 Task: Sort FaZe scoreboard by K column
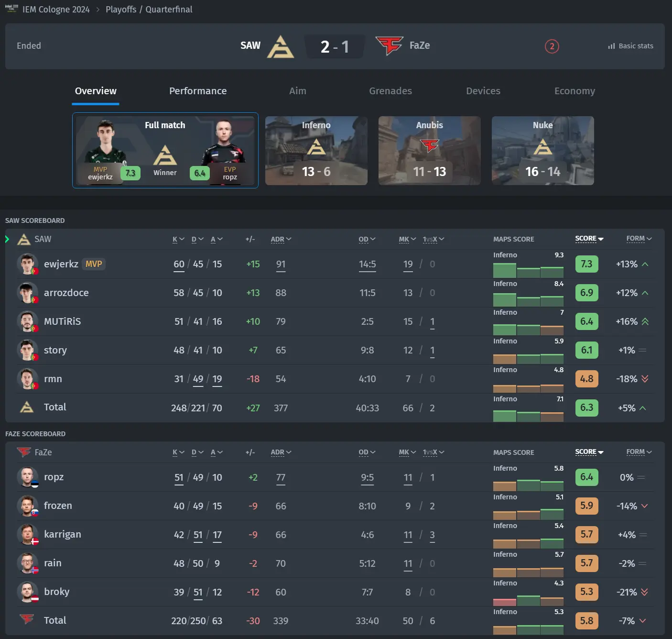[x=178, y=452]
